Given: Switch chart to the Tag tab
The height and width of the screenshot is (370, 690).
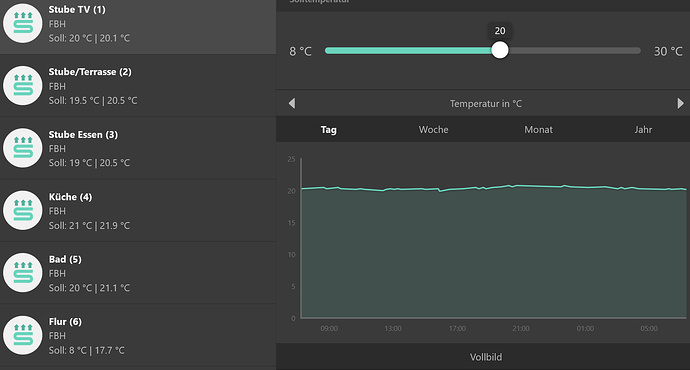Looking at the screenshot, I should point(329,129).
